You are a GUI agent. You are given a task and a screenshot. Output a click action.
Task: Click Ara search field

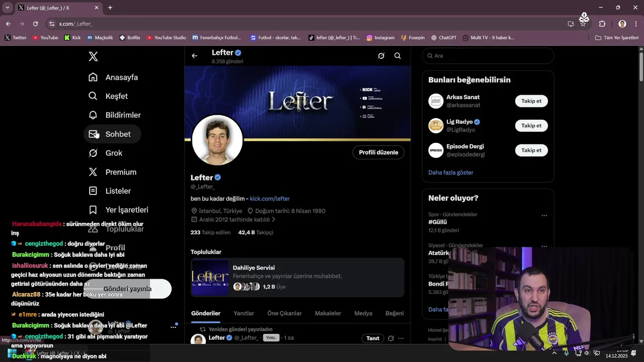488,56
